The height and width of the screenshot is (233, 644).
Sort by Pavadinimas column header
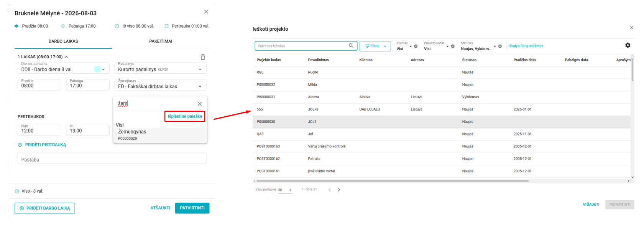click(x=318, y=60)
